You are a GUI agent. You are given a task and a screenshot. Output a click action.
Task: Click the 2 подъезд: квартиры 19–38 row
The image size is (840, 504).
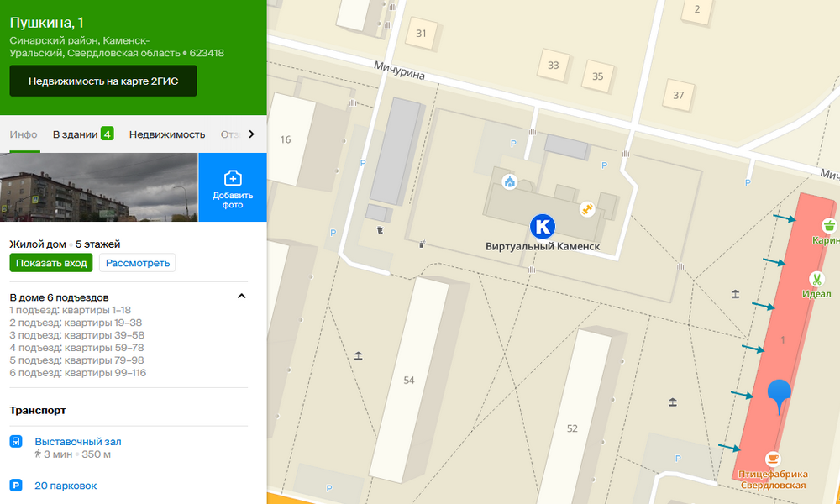coord(76,323)
